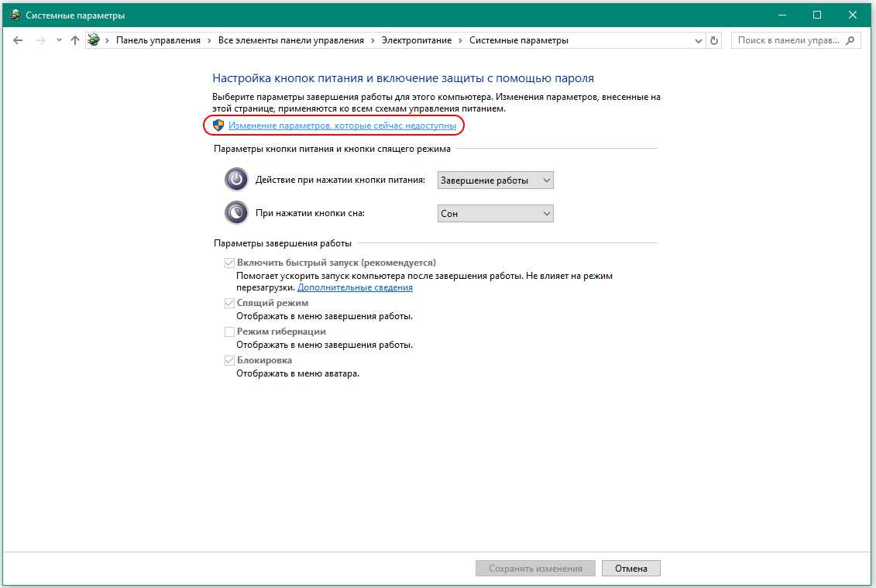Image resolution: width=876 pixels, height=588 pixels.
Task: Click the search magnifier icon
Action: click(850, 40)
